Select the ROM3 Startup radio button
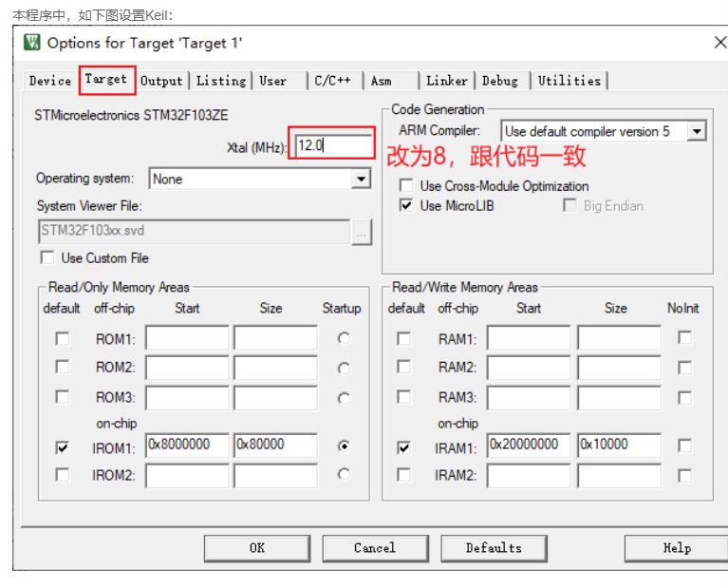The width and height of the screenshot is (728, 588). click(344, 399)
